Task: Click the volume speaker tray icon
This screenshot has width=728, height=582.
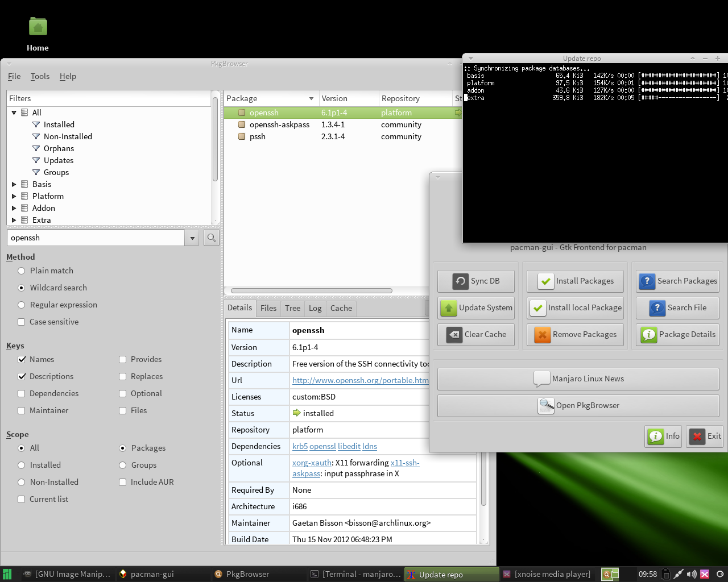Action: click(x=691, y=574)
